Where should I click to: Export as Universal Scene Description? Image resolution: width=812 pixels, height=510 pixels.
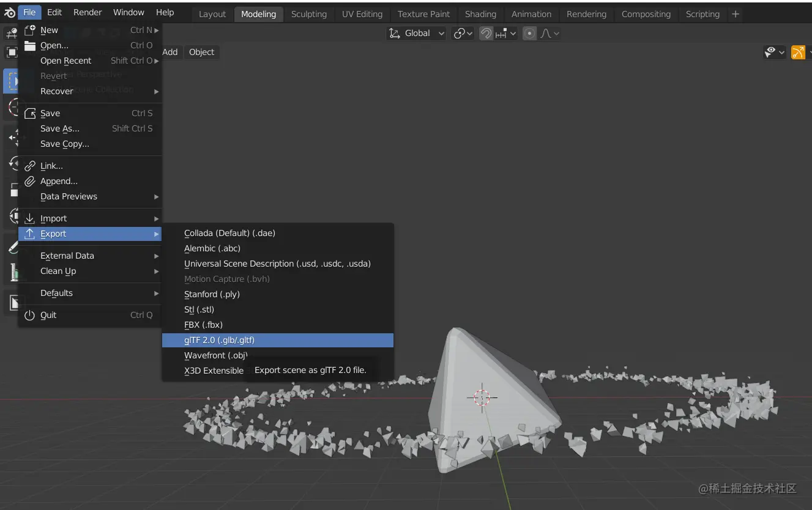(x=278, y=264)
